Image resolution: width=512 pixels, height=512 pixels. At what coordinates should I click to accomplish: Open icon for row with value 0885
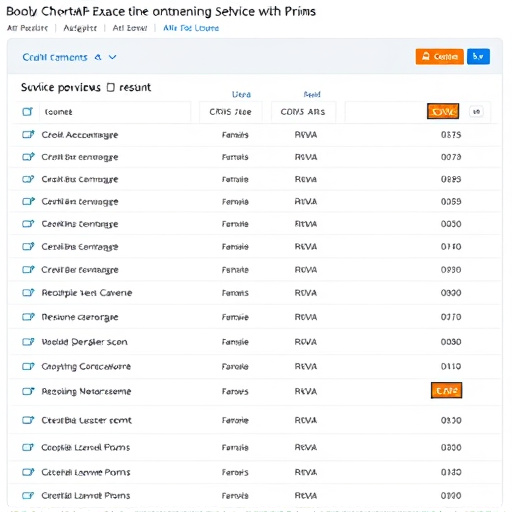(x=28, y=179)
